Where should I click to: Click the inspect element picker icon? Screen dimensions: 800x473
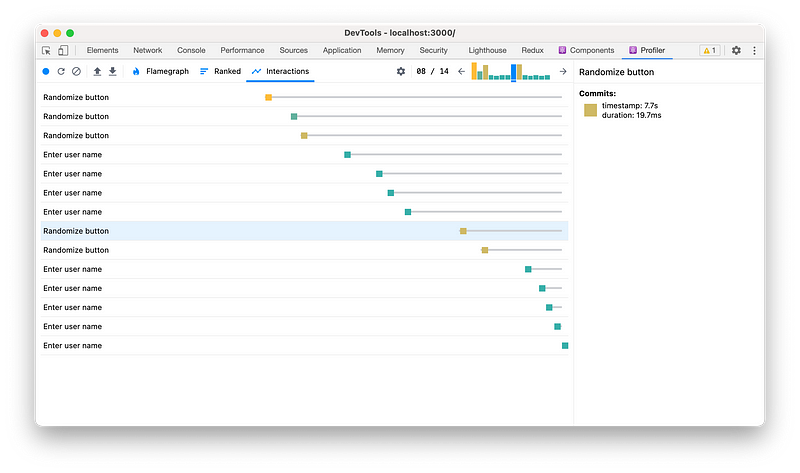46,50
